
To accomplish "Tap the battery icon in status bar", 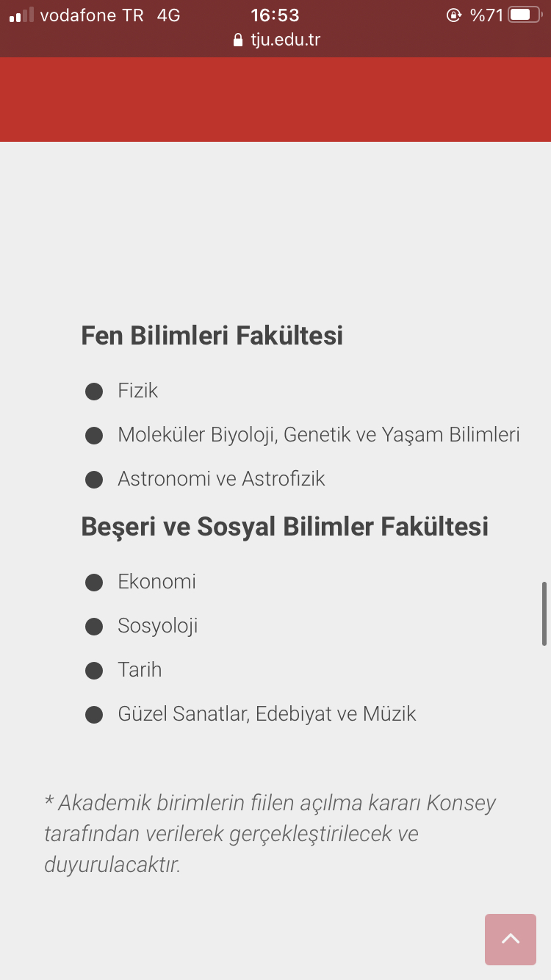I will (525, 15).
